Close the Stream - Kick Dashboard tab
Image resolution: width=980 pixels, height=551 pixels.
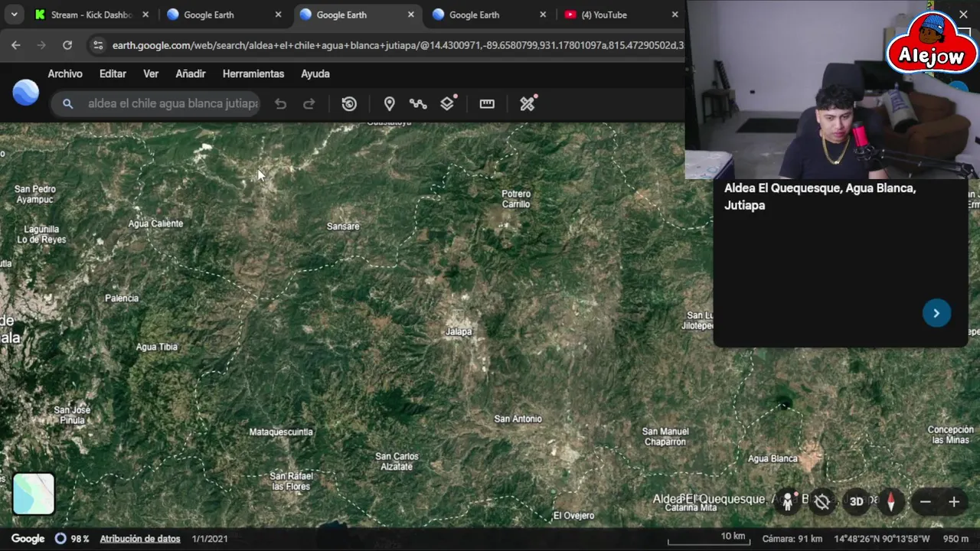tap(145, 15)
